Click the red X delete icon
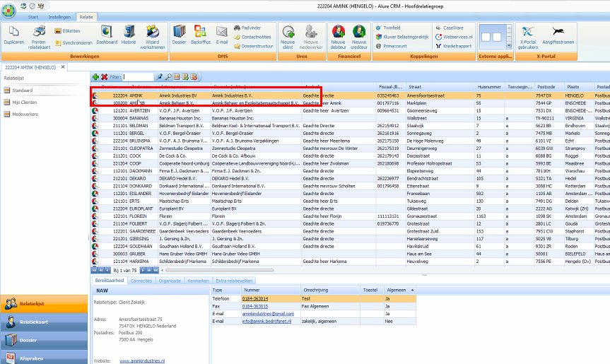The width and height of the screenshot is (610, 364). tap(105, 77)
